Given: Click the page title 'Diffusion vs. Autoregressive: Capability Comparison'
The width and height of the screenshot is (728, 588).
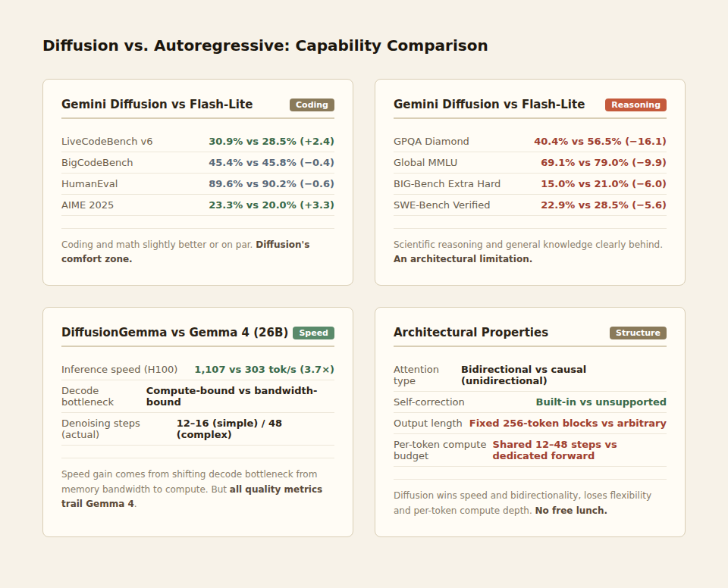Looking at the screenshot, I should coord(265,45).
